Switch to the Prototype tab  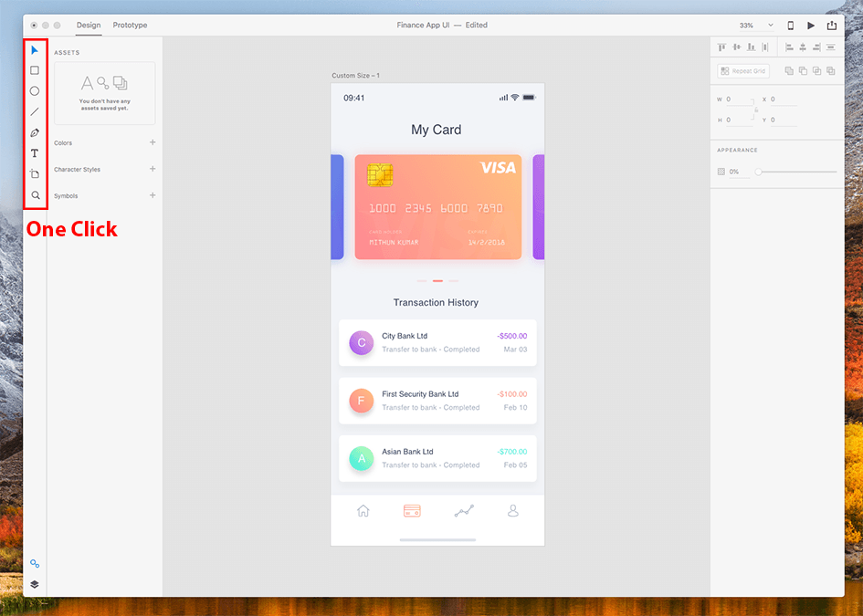click(x=130, y=25)
